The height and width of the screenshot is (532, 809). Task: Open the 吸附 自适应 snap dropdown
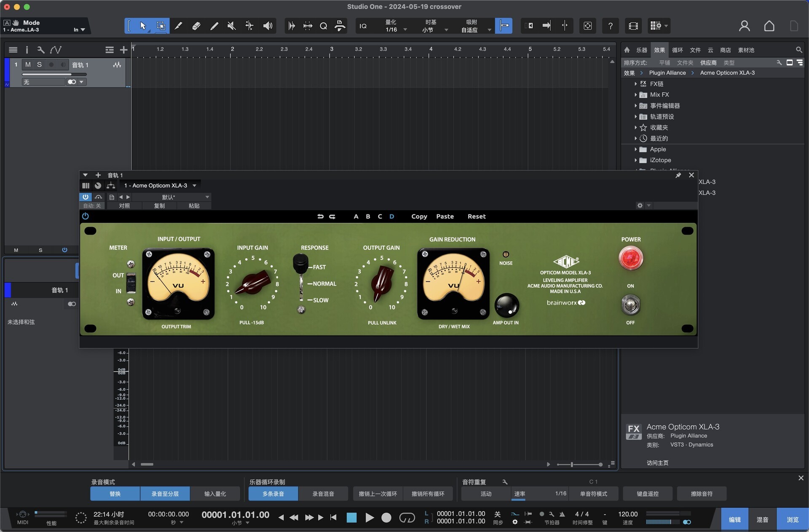click(x=475, y=26)
